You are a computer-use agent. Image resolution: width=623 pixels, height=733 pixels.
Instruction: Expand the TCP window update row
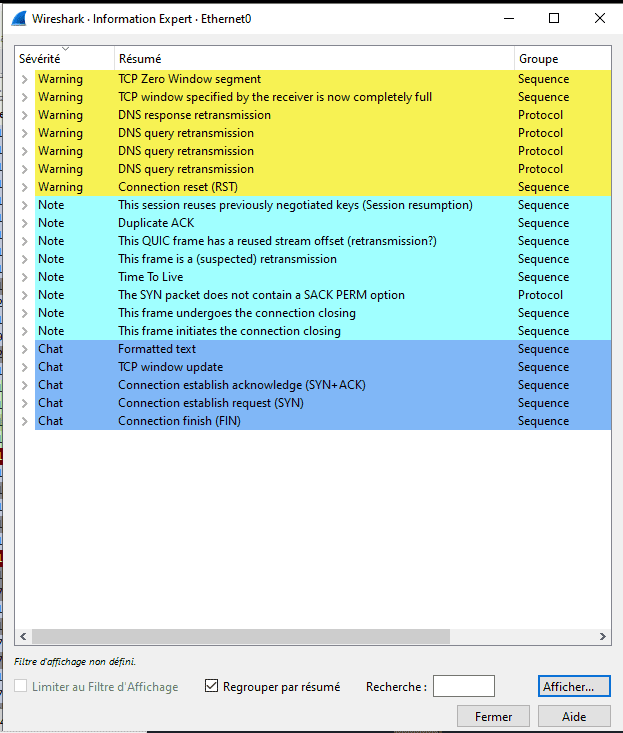[x=25, y=367]
